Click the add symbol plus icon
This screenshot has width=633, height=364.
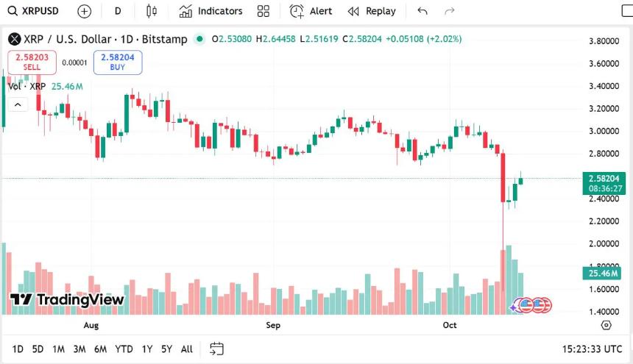click(x=85, y=11)
